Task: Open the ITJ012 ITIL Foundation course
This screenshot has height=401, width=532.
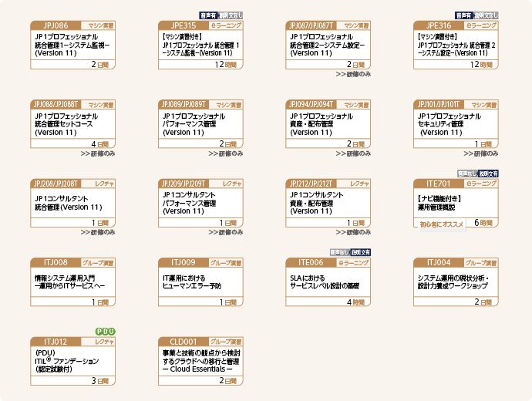Action: point(73,362)
